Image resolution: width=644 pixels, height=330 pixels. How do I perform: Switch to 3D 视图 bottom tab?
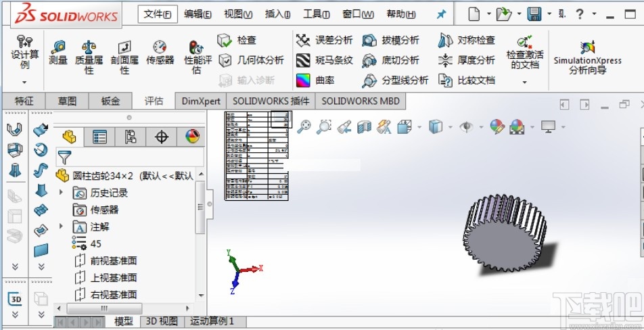[162, 321]
